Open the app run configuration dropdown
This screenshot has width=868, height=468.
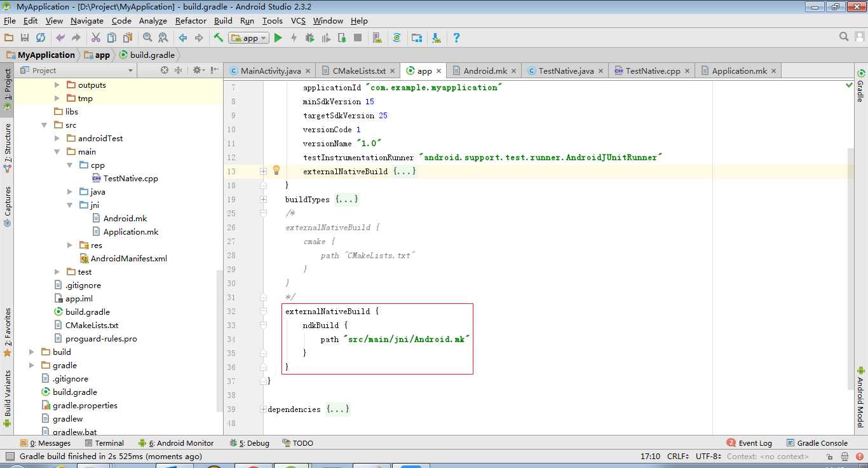coord(249,38)
